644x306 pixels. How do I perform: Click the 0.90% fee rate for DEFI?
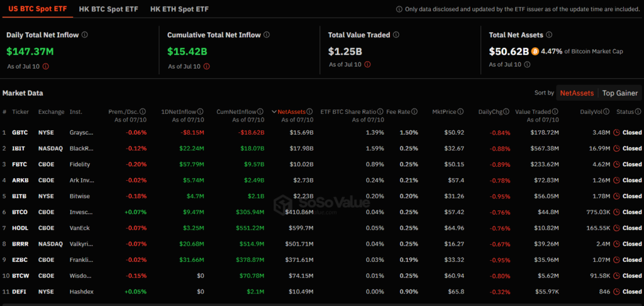point(409,292)
